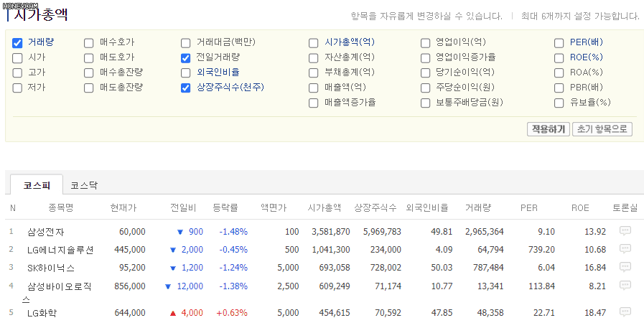Click the 시가총액 page heading
Image resolution: width=644 pixels, height=328 pixels.
[41, 14]
